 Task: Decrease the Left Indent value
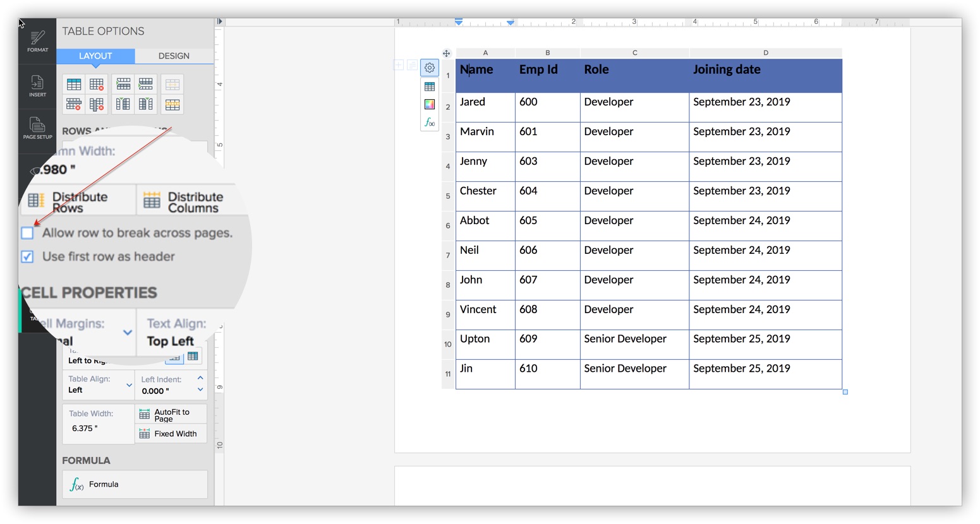(x=200, y=390)
